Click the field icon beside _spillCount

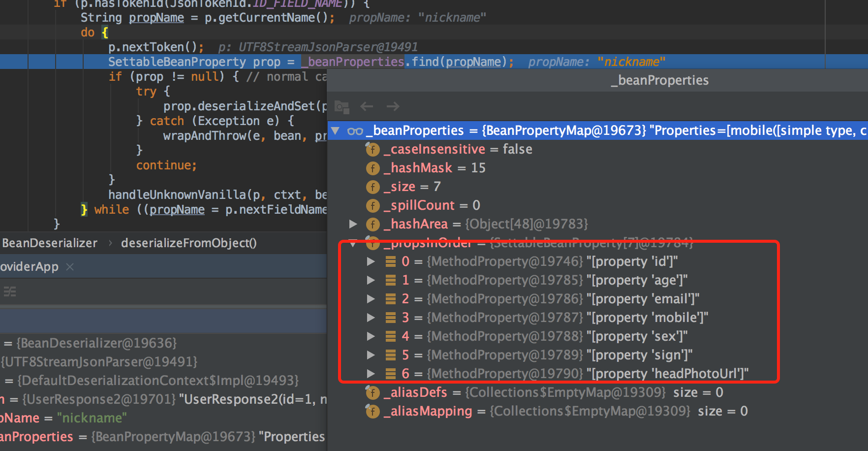pos(373,205)
